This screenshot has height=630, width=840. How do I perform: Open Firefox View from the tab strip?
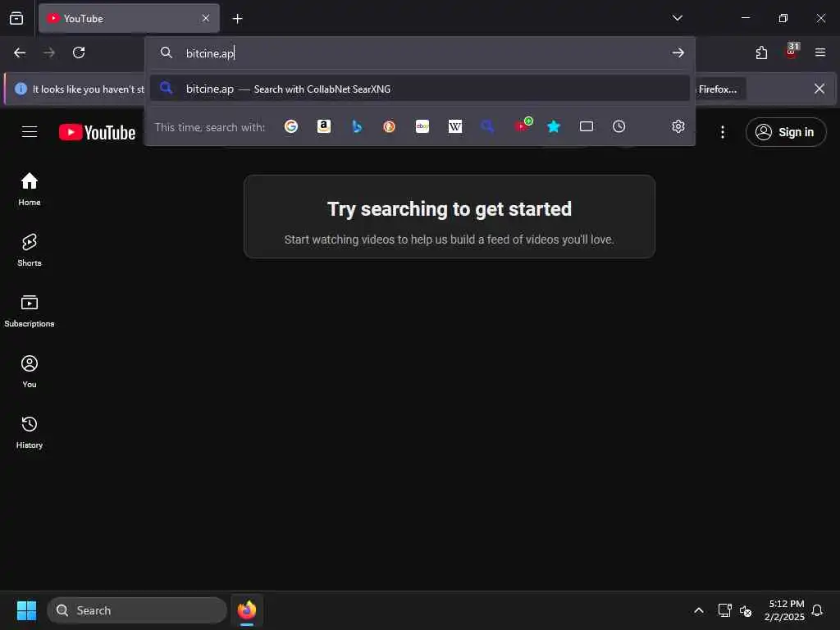tap(16, 18)
